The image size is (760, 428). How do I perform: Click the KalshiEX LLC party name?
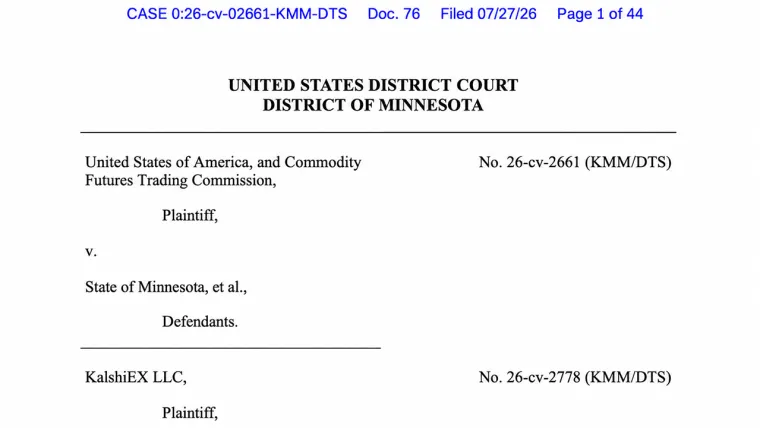136,377
